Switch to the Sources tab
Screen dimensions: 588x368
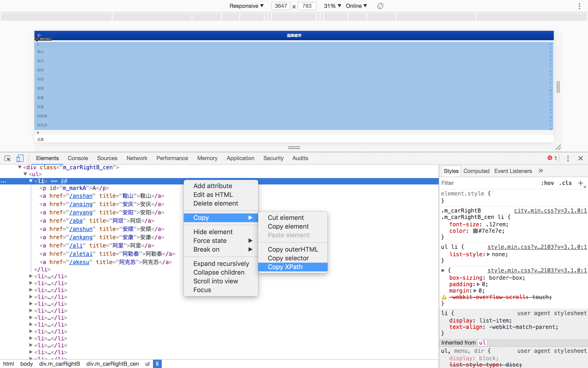click(107, 158)
